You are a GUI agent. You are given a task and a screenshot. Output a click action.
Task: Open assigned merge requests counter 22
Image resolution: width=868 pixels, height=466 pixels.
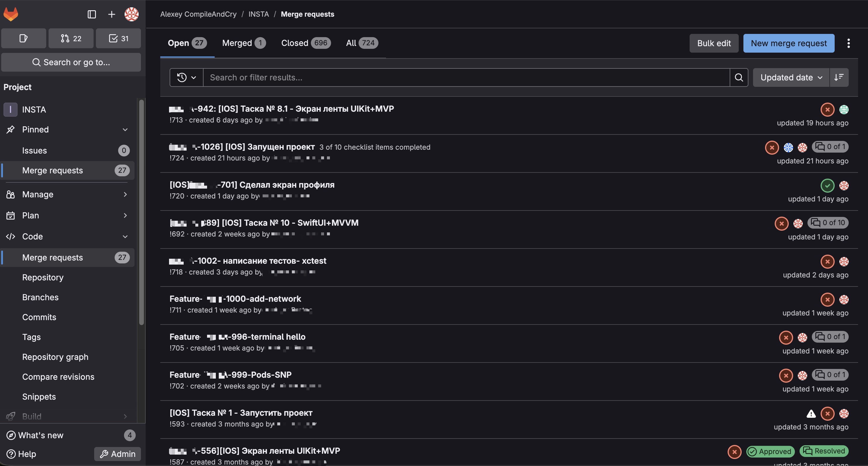tap(71, 38)
